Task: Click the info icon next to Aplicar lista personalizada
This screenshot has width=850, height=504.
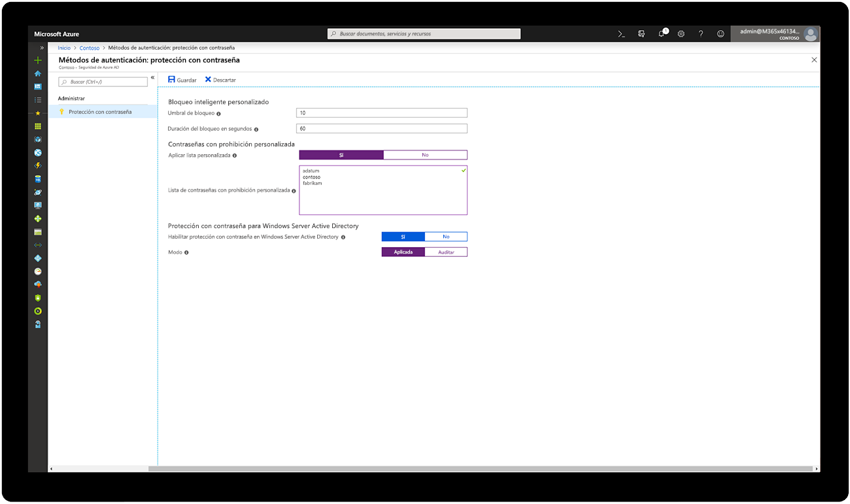Action: tap(235, 156)
